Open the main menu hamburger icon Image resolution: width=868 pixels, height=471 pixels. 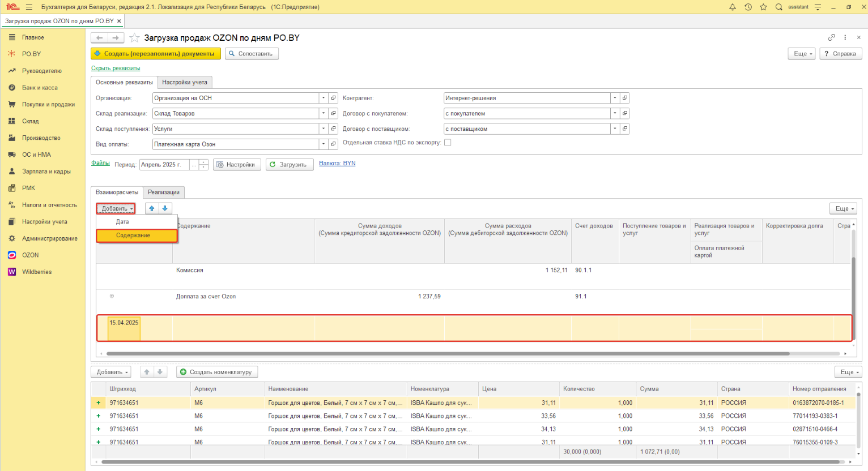[29, 7]
